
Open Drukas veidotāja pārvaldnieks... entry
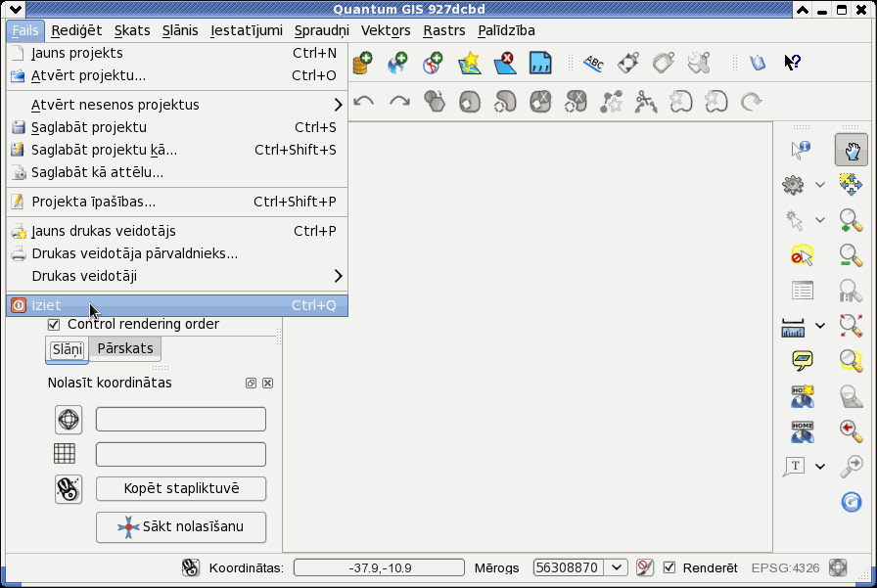coord(177,253)
